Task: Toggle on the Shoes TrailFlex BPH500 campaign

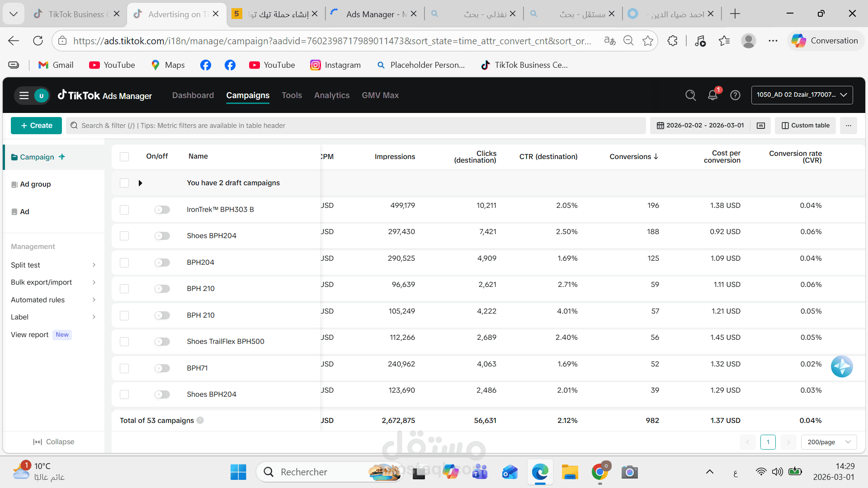Action: coord(162,342)
